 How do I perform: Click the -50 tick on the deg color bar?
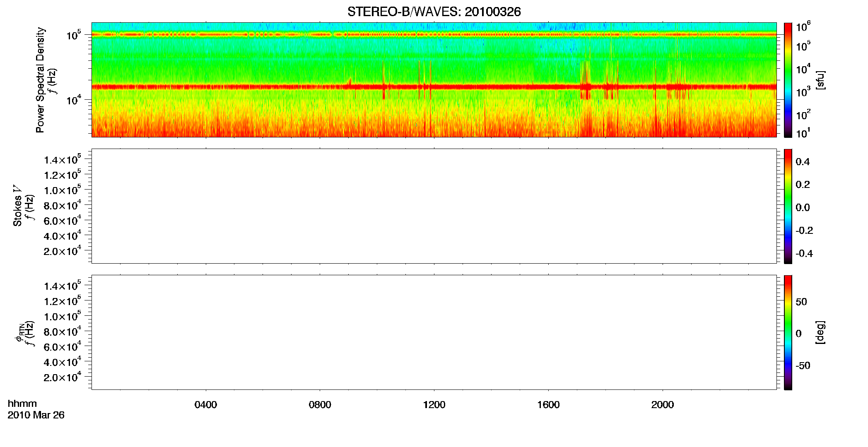(803, 366)
